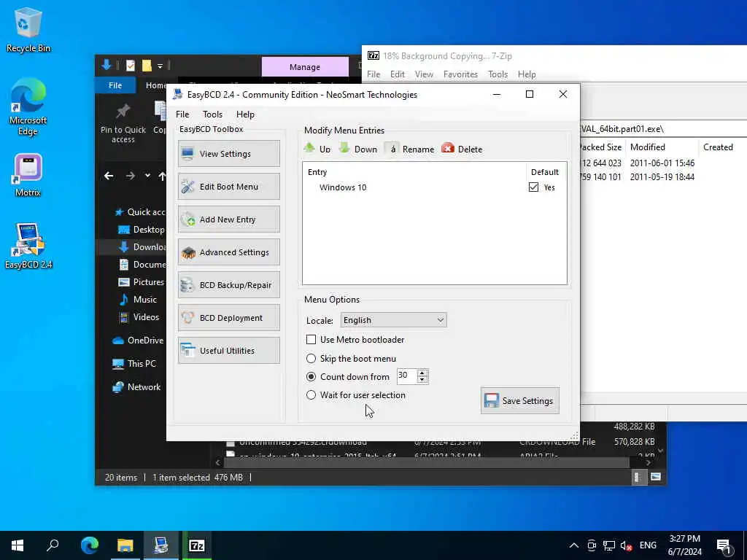Select the EasyBCD 2.4 desktop shortcut

click(x=28, y=246)
